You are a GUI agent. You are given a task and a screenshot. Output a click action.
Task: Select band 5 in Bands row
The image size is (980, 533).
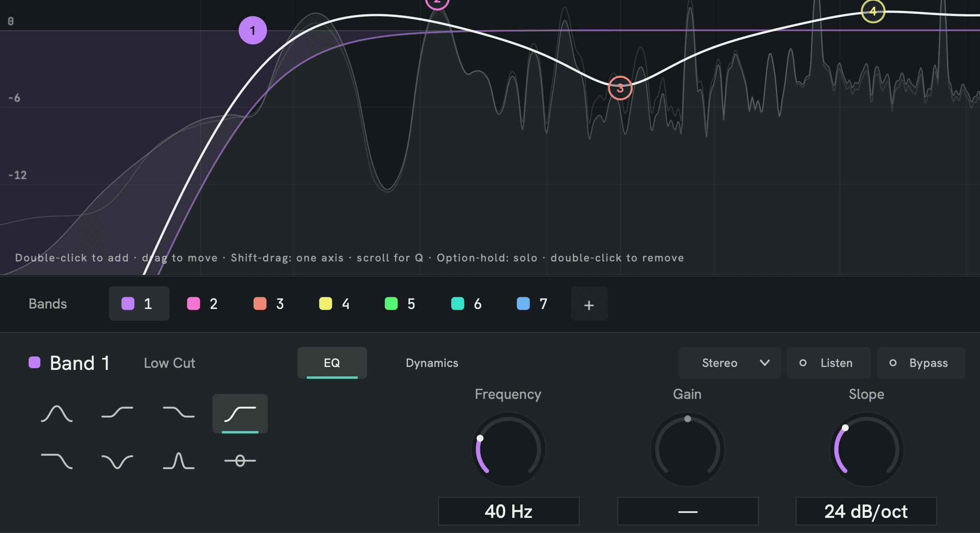click(400, 303)
